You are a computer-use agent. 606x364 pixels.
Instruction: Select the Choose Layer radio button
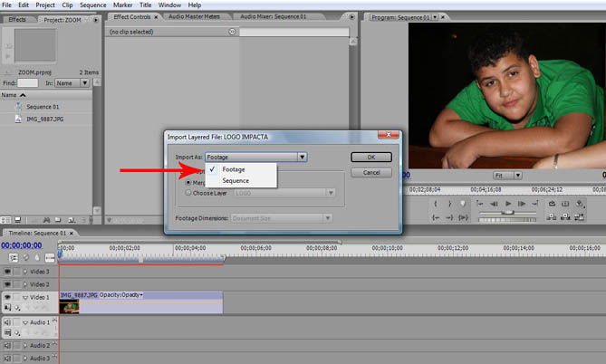click(188, 192)
